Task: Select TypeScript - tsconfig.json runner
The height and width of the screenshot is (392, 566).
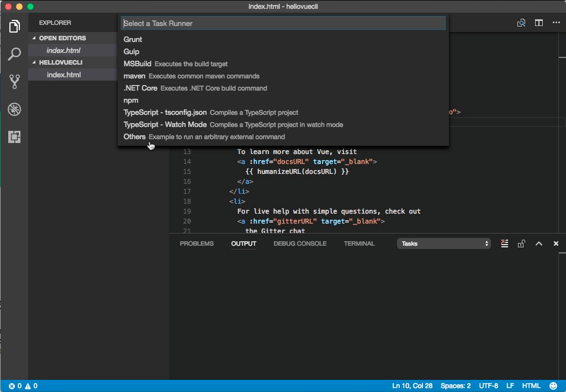Action: (283, 113)
